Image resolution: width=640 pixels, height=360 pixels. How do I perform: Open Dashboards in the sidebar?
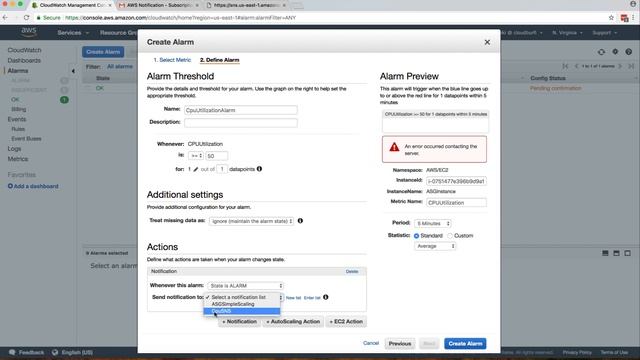point(24,60)
